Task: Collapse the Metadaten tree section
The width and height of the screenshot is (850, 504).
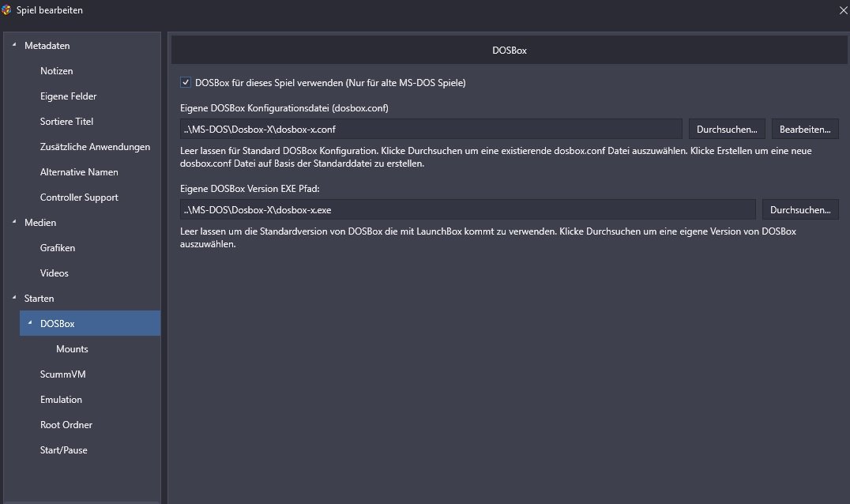Action: point(14,45)
